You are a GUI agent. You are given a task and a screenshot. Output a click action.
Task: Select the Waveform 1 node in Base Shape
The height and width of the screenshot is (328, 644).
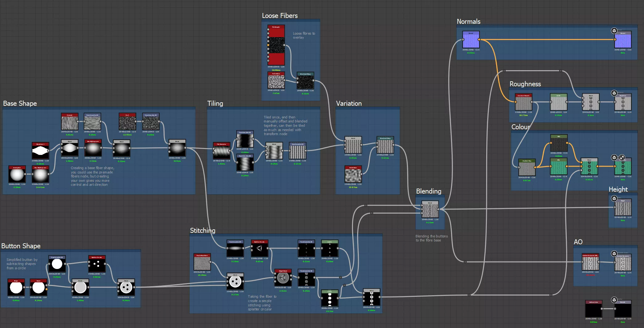(40, 151)
